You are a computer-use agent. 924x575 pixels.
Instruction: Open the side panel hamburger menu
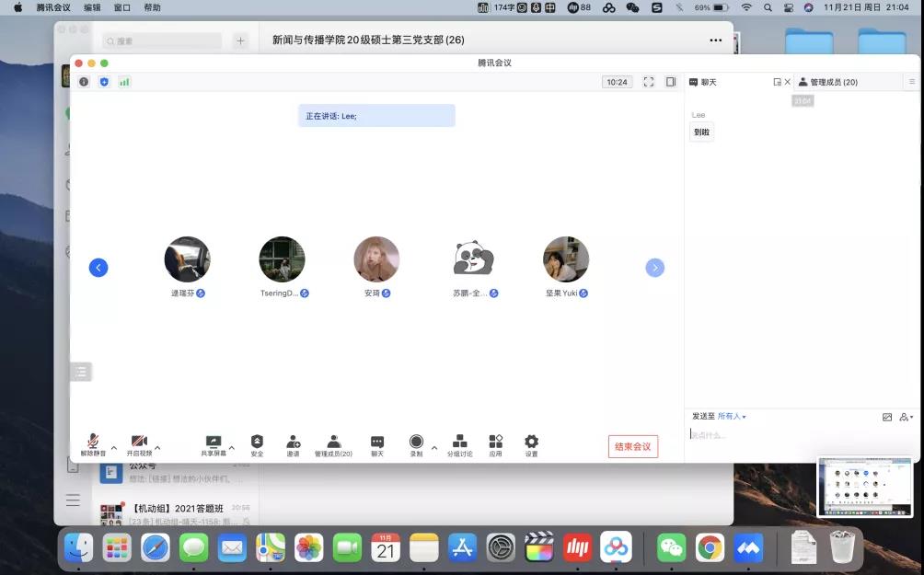click(x=912, y=82)
